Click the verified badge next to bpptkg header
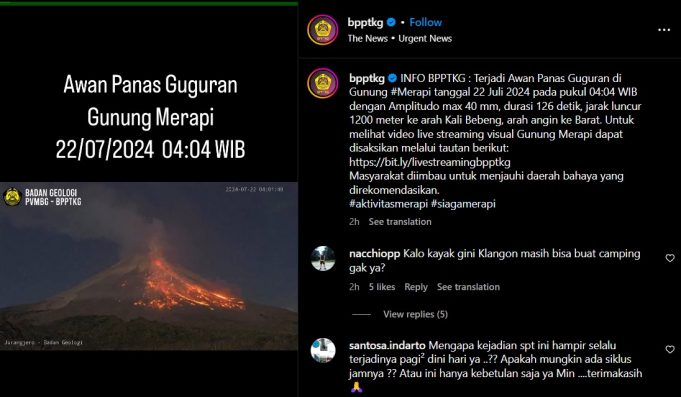 pos(391,22)
